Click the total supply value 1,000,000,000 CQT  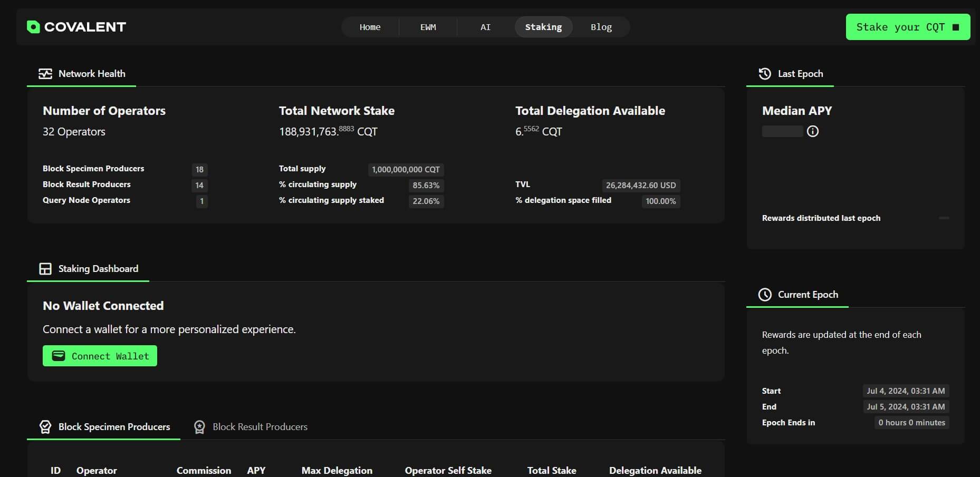click(x=406, y=170)
